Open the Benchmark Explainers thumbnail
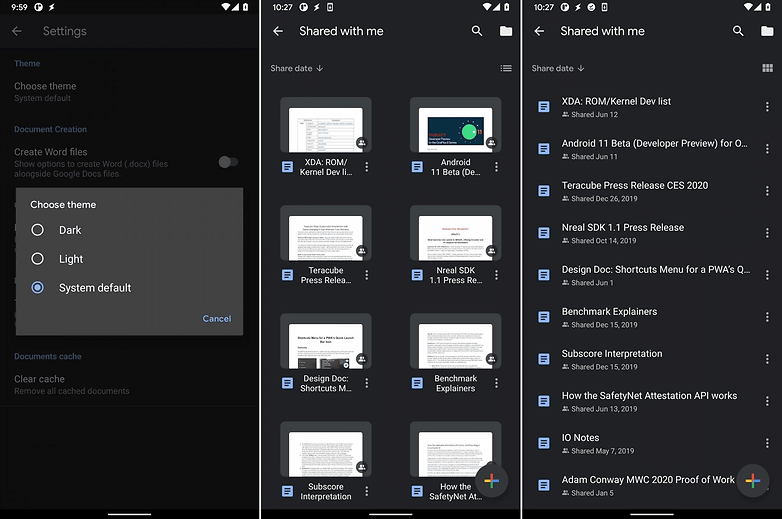This screenshot has height=519, width=782. pos(455,342)
